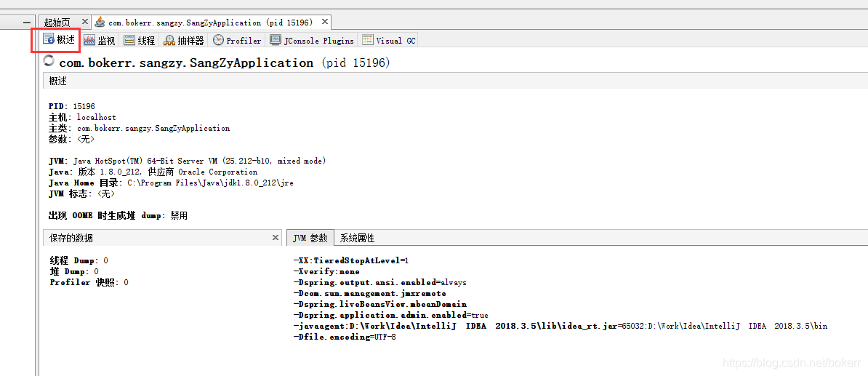
Task: Click the JConsole Plugins icon
Action: pyautogui.click(x=275, y=41)
